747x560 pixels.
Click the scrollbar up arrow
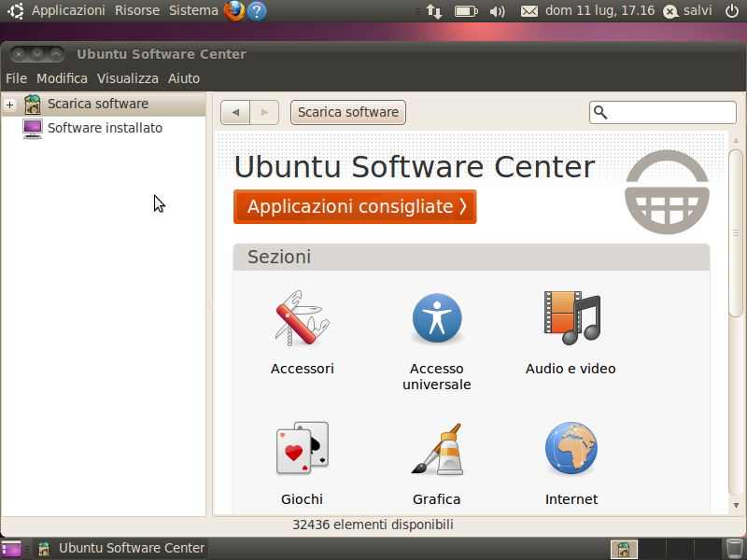(x=736, y=141)
